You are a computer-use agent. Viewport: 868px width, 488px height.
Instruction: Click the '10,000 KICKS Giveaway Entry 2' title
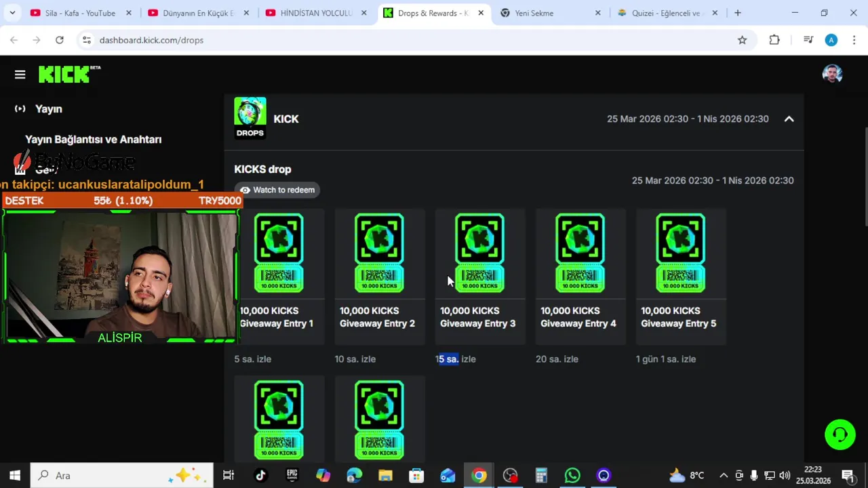pos(377,317)
